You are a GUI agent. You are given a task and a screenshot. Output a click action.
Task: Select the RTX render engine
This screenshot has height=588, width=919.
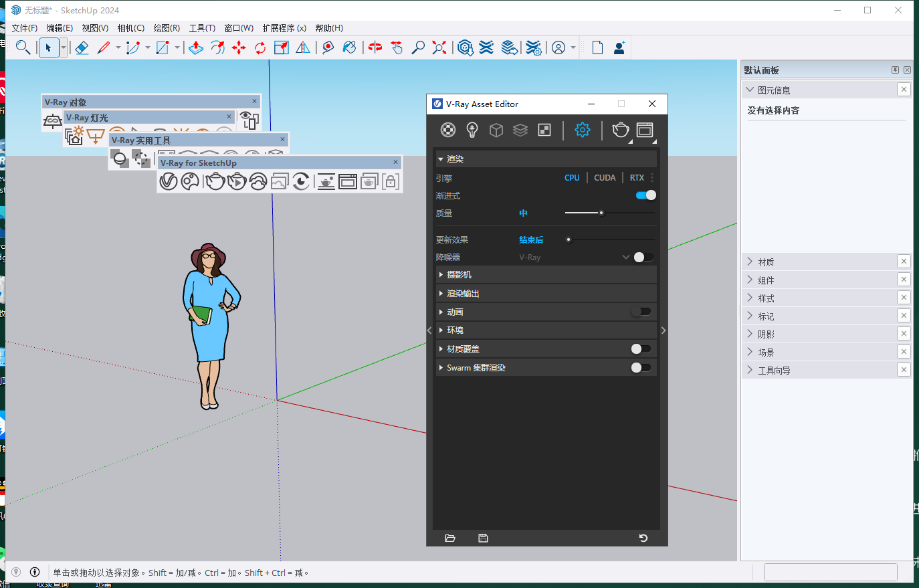[637, 178]
